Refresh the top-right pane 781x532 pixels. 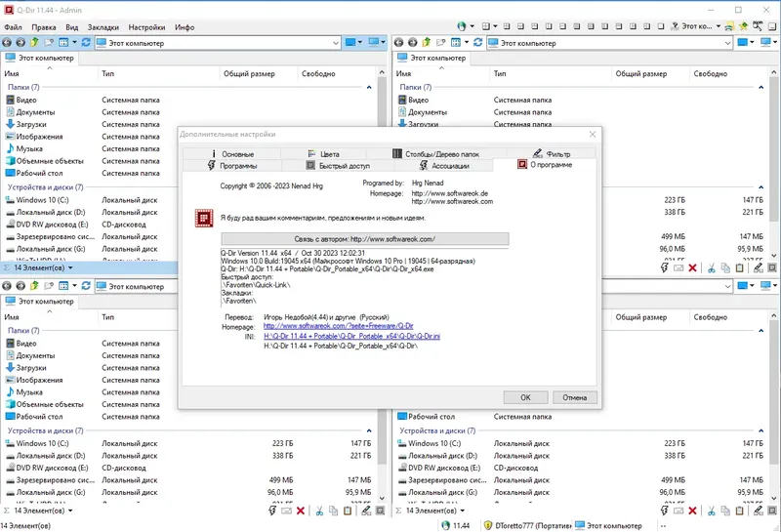point(478,43)
